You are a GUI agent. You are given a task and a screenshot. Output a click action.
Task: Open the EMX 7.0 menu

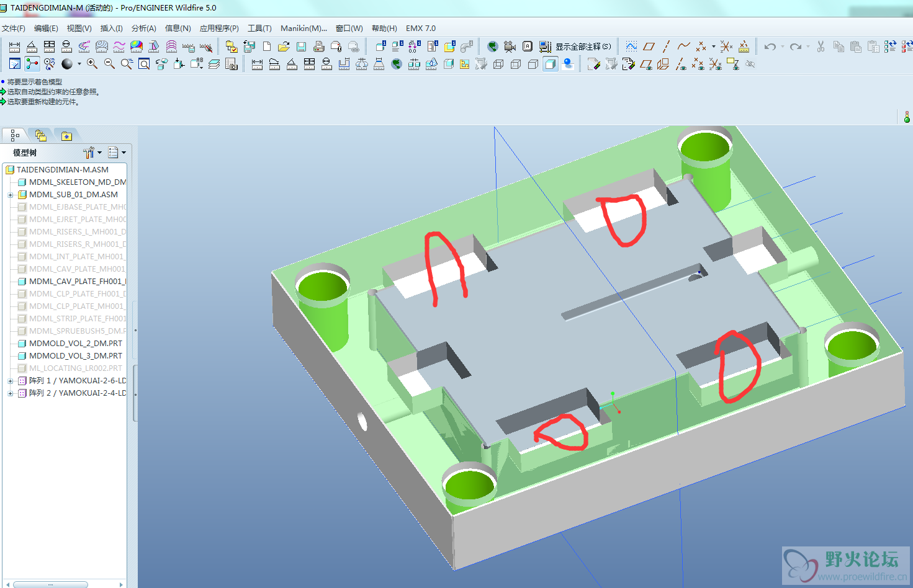pos(421,29)
